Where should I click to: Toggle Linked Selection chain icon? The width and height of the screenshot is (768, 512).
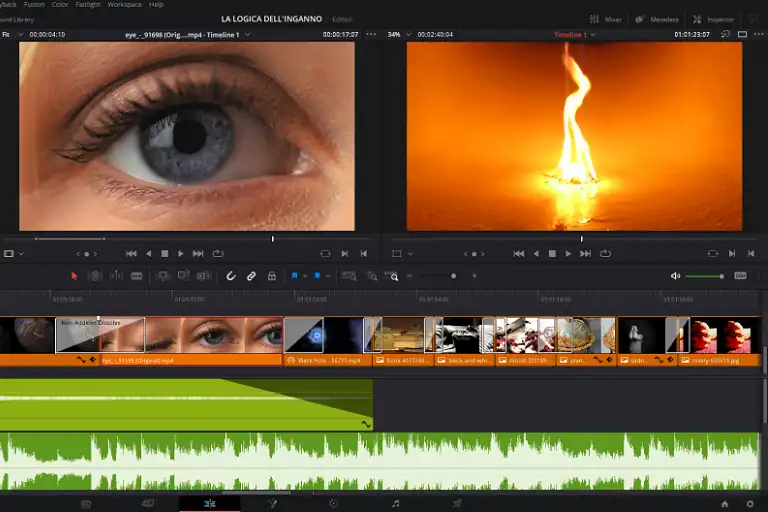pos(251,276)
